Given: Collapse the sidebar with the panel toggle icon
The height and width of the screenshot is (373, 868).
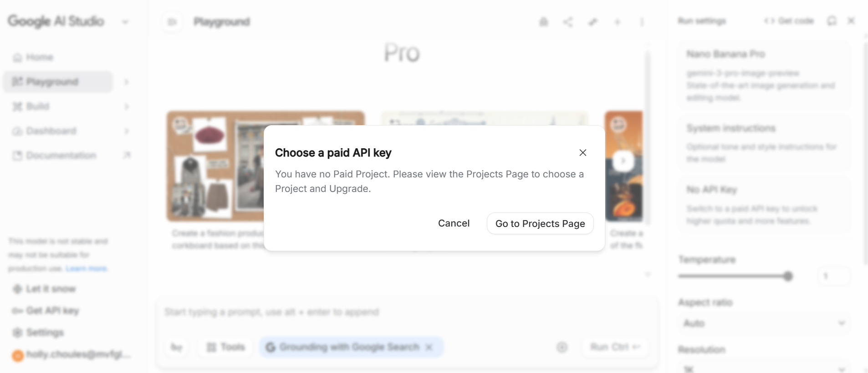Looking at the screenshot, I should pos(172,21).
